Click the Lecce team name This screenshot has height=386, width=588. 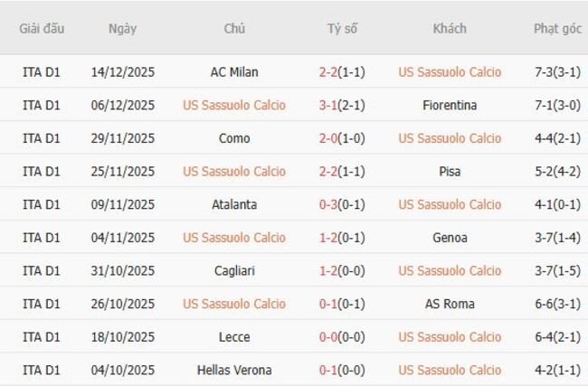tap(234, 336)
